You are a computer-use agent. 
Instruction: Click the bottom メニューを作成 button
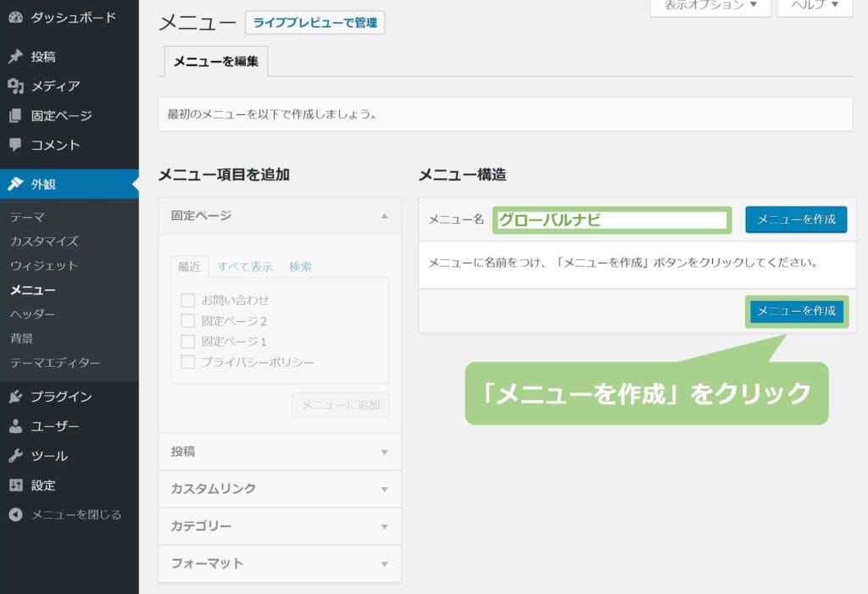[797, 311]
